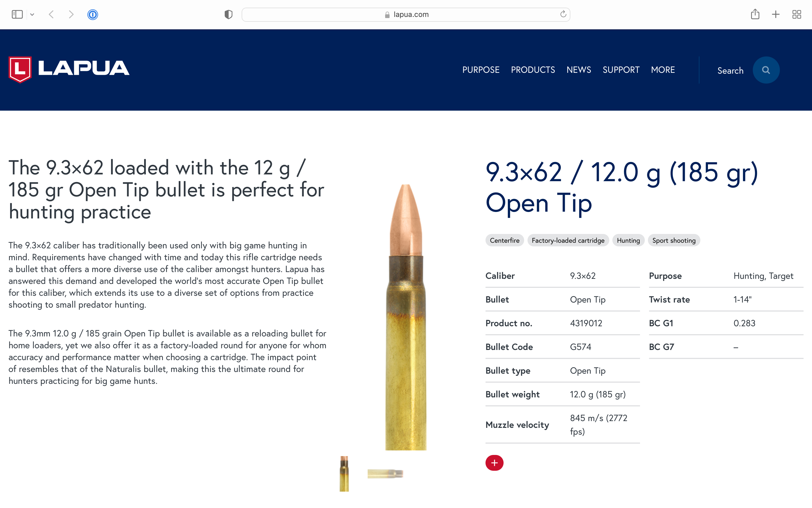Viewport: 812px width, 508px height.
Task: Reload the current page
Action: point(563,14)
